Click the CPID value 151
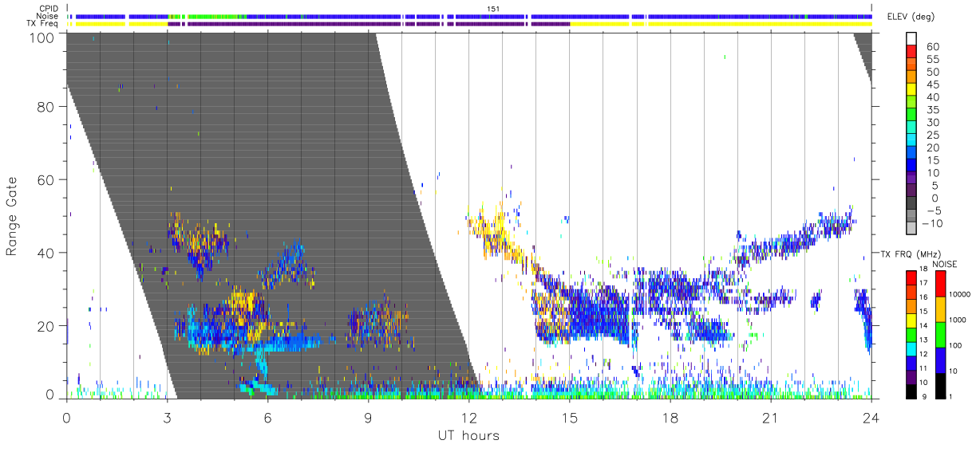The width and height of the screenshot is (980, 452). point(493,8)
